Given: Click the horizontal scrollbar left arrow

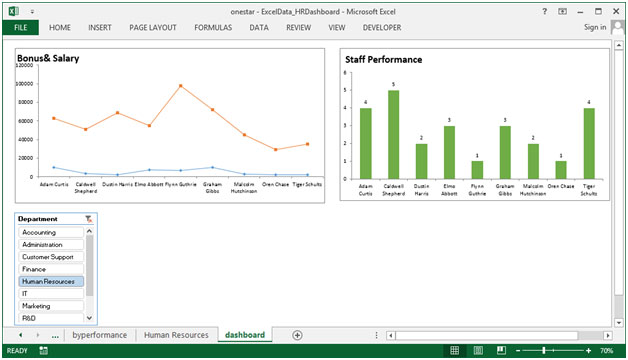Looking at the screenshot, I should tap(391, 335).
